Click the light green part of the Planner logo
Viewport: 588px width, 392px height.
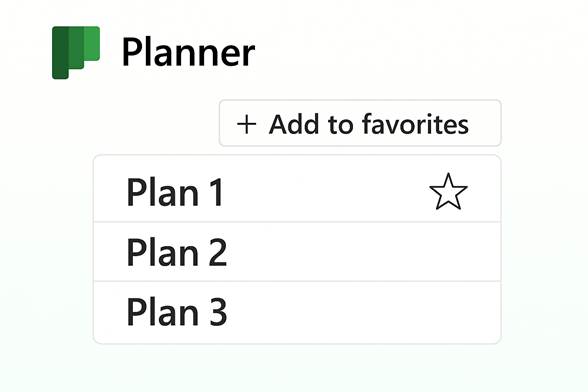tap(92, 44)
